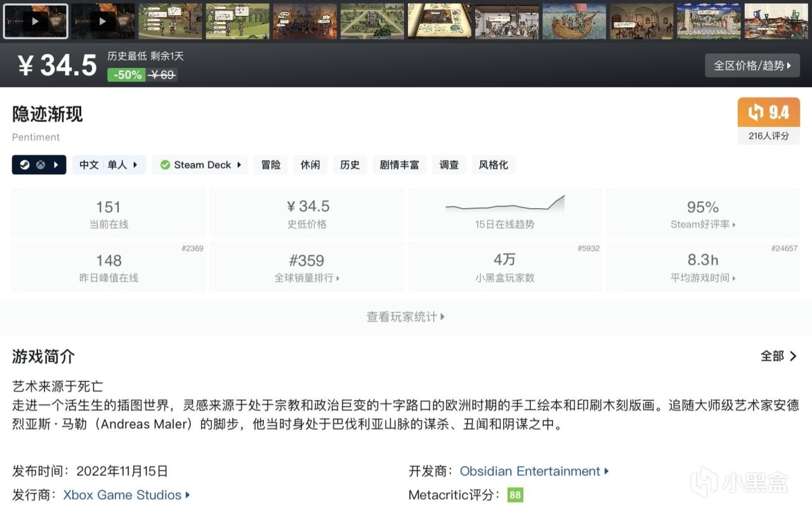Image resolution: width=812 pixels, height=511 pixels.
Task: Open the 148 昨日峰值在线 stat card
Action: point(108,267)
